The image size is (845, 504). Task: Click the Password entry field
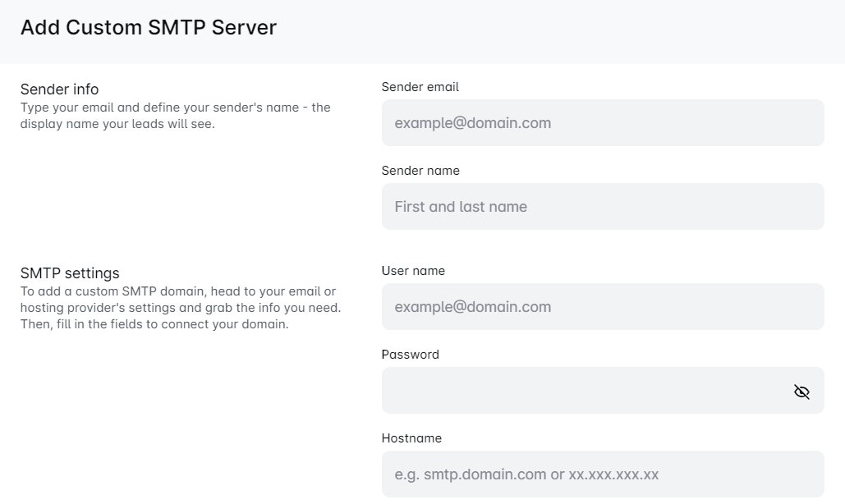coord(575,391)
